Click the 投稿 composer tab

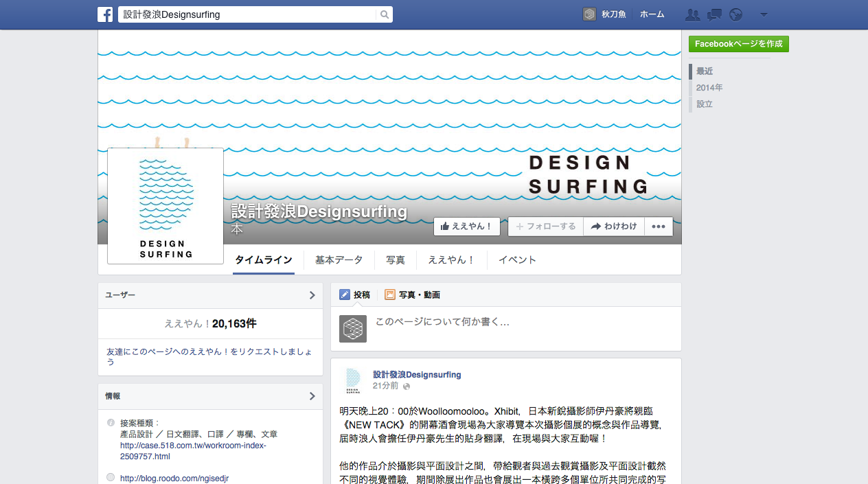355,295
